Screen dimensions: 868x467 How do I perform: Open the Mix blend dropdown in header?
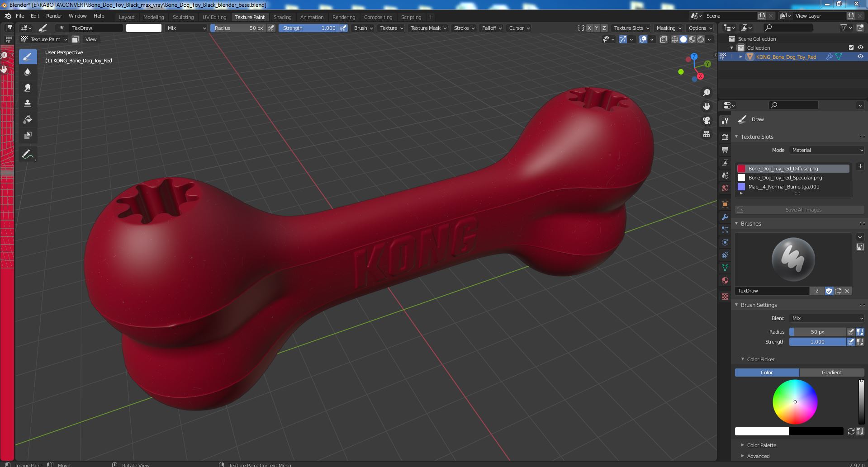(186, 28)
